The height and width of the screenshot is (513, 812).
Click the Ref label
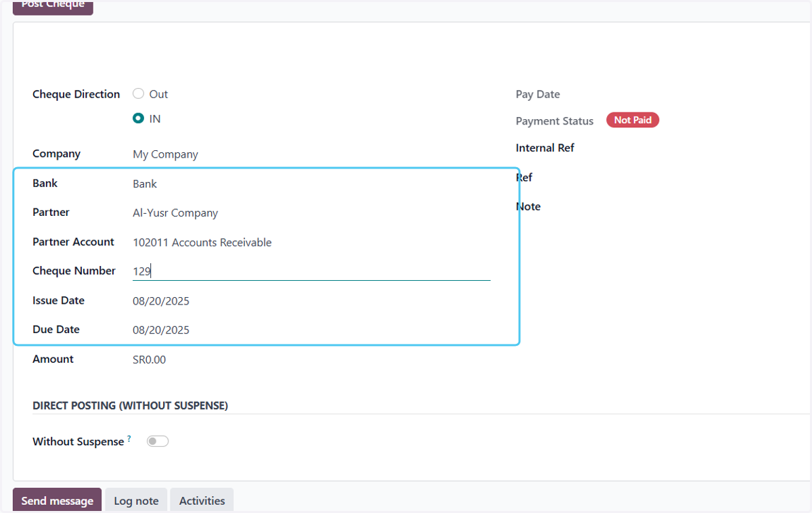coord(524,177)
